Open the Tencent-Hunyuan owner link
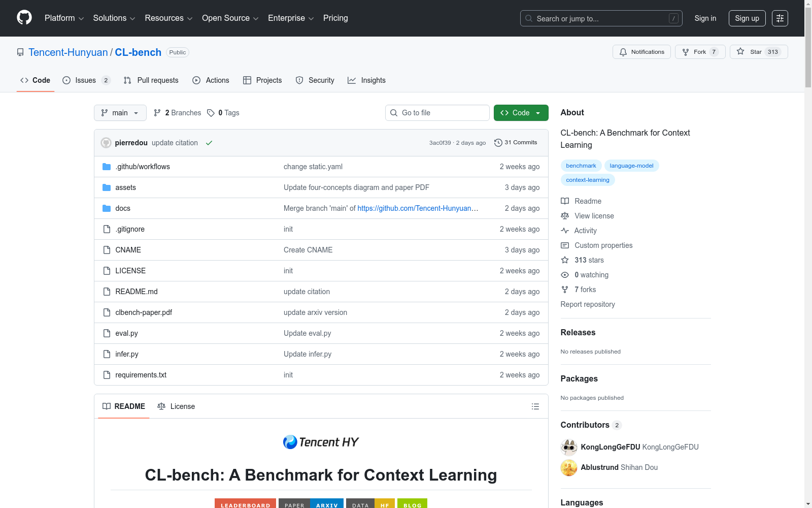The height and width of the screenshot is (508, 812). point(68,52)
